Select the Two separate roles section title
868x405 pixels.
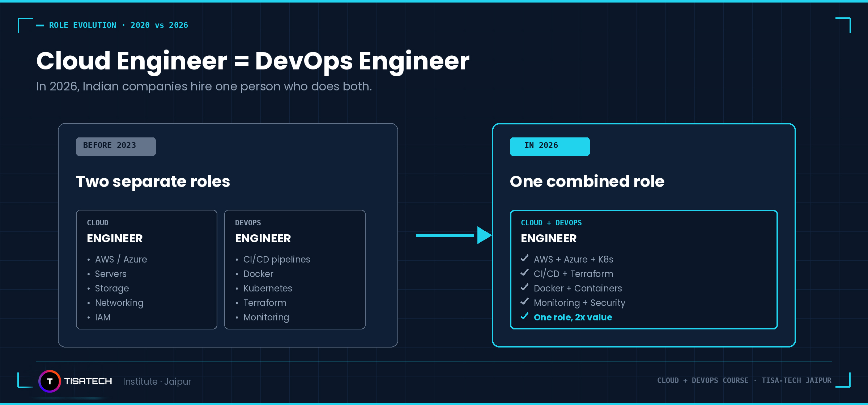click(x=153, y=181)
